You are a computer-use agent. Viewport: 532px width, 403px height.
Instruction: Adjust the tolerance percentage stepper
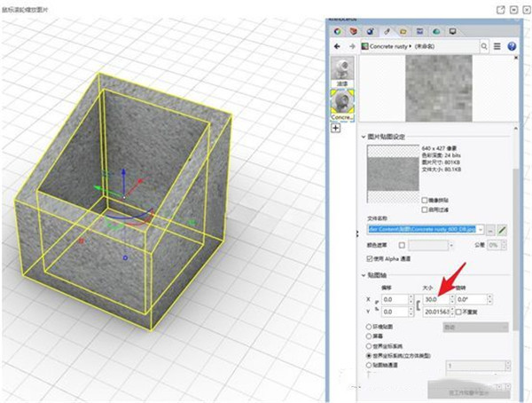(504, 245)
